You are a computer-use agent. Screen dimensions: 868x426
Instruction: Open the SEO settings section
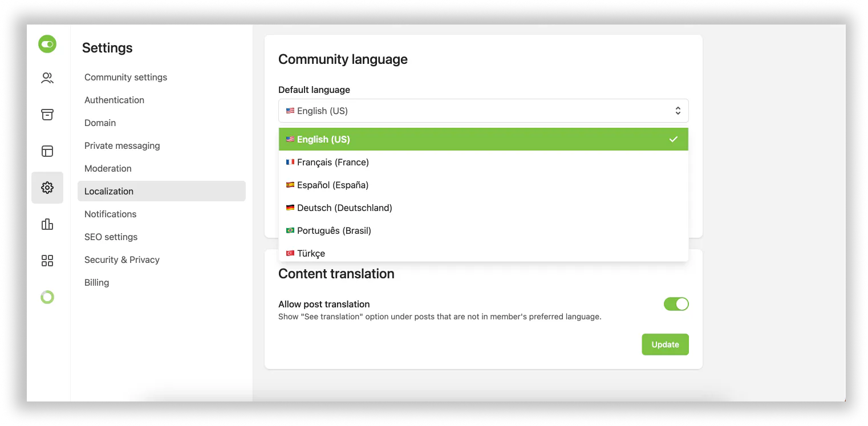click(x=111, y=237)
